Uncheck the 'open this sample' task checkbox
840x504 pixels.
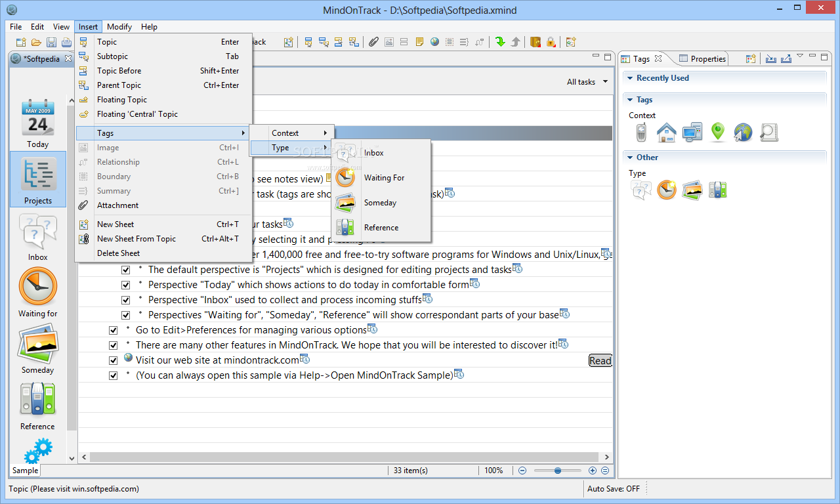pos(114,375)
